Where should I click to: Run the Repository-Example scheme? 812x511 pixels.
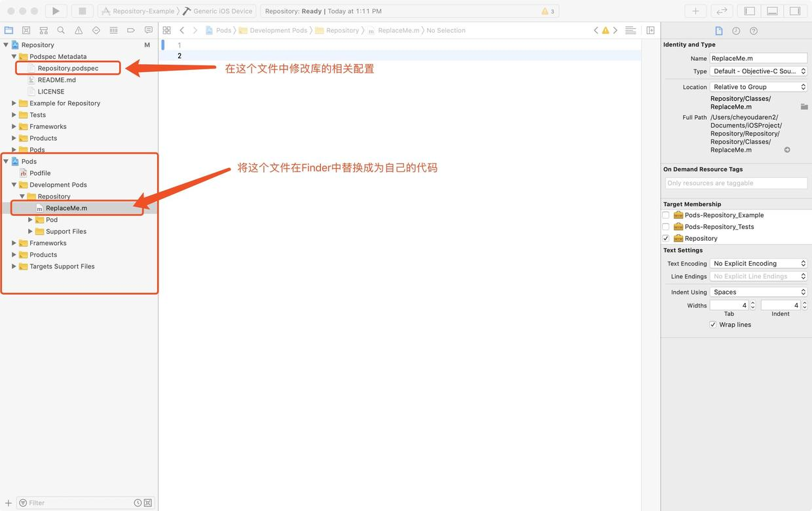point(55,10)
